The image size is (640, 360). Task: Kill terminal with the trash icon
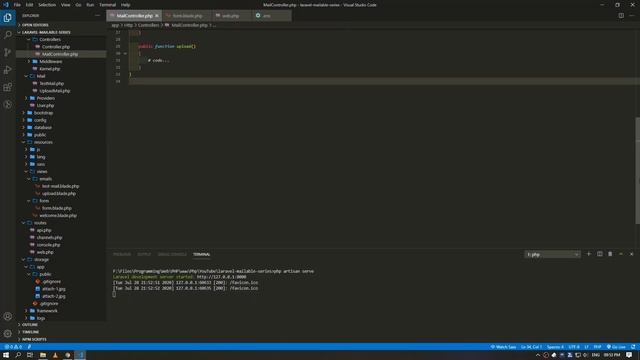coord(610,254)
